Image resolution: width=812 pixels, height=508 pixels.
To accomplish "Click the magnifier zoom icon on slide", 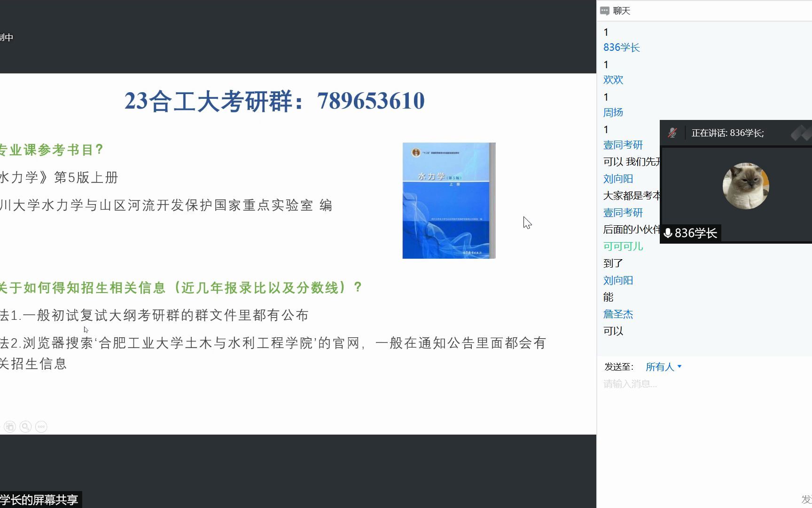I will pyautogui.click(x=25, y=427).
